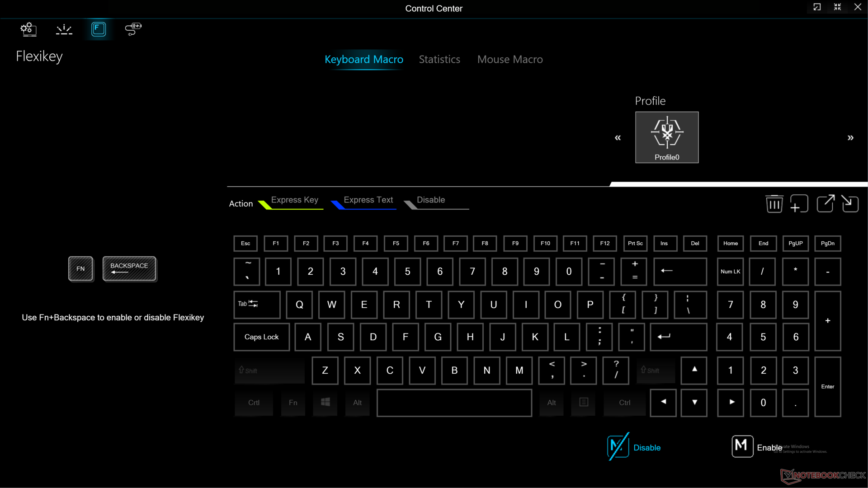
Task: Select the PgDn key
Action: [827, 244]
